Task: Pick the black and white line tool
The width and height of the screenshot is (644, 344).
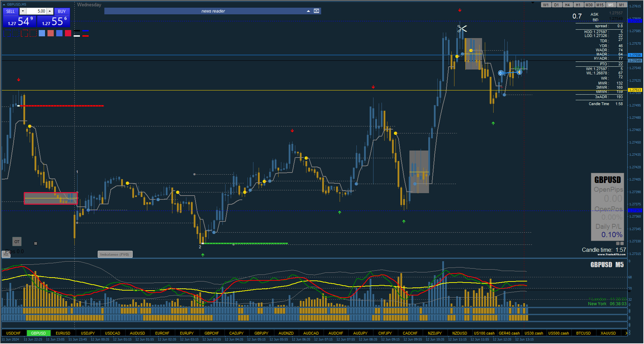Action: [77, 33]
